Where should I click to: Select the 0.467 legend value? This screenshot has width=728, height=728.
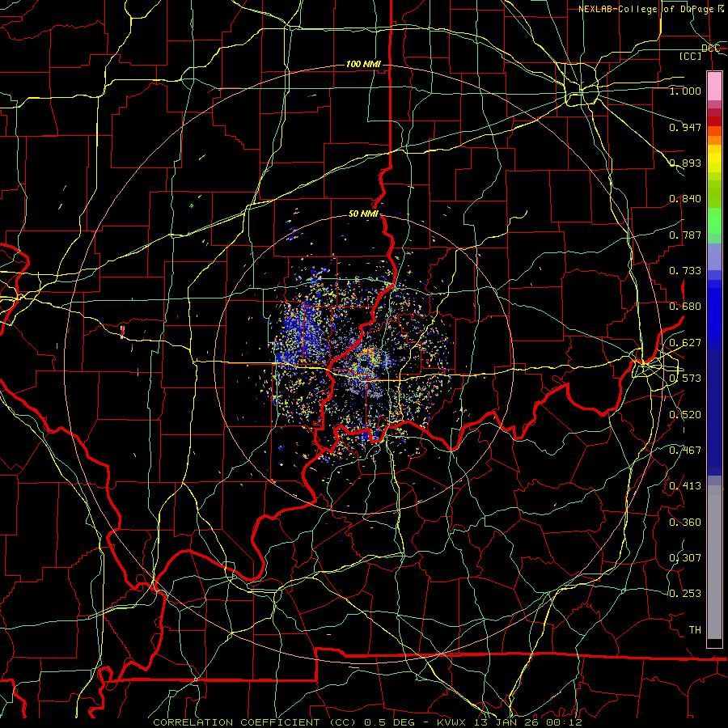pyautogui.click(x=685, y=451)
